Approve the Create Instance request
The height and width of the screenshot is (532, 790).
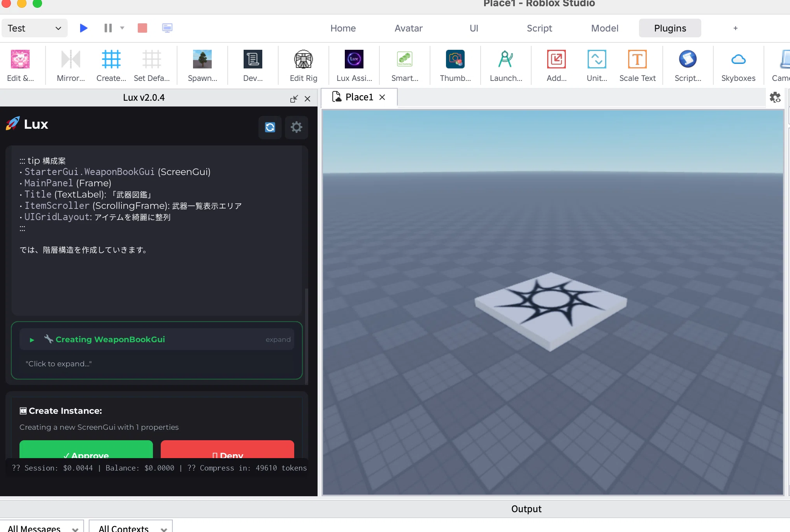click(x=86, y=450)
